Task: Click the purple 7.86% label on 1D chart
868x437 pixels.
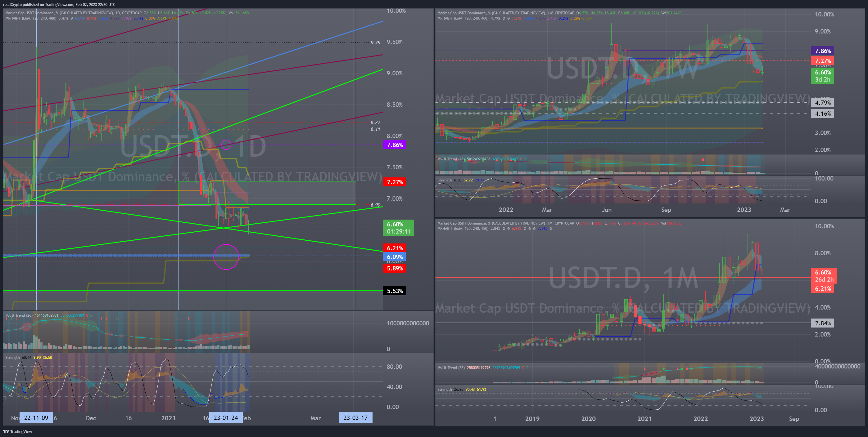Action: [394, 145]
